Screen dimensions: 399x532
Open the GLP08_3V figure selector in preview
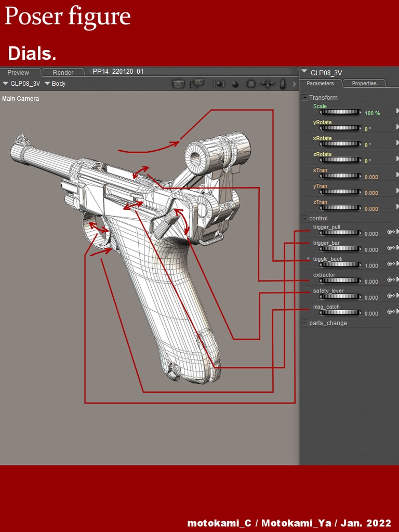[x=21, y=84]
